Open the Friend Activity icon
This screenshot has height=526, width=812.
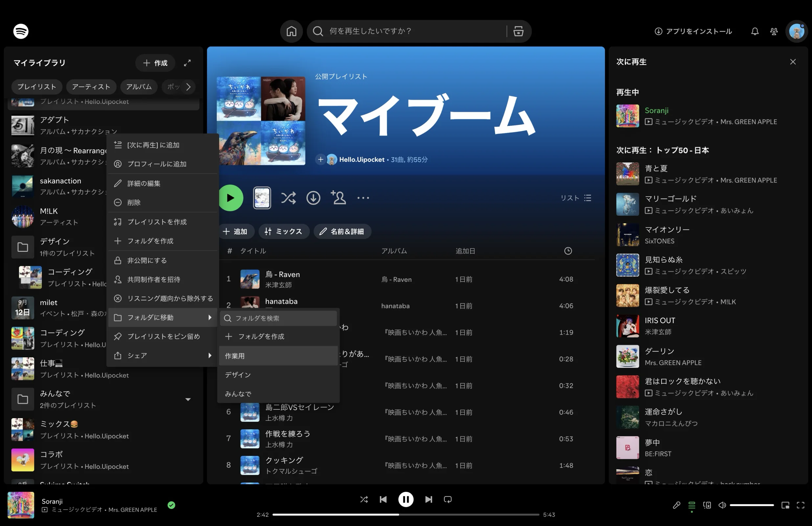pyautogui.click(x=774, y=32)
